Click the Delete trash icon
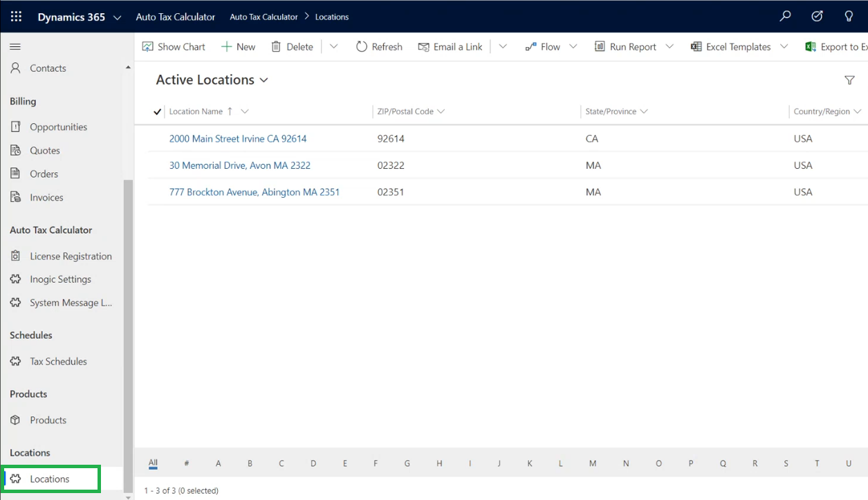 pos(276,46)
